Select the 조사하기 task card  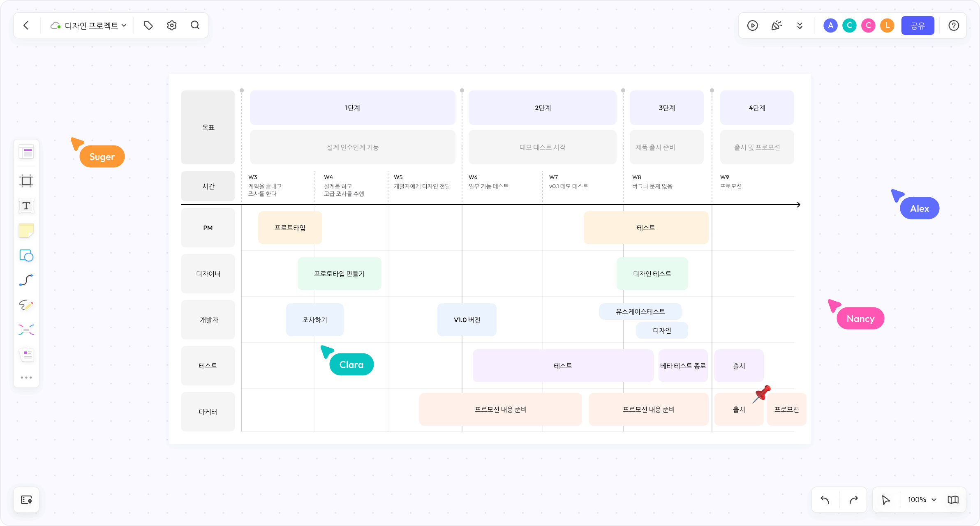click(315, 320)
